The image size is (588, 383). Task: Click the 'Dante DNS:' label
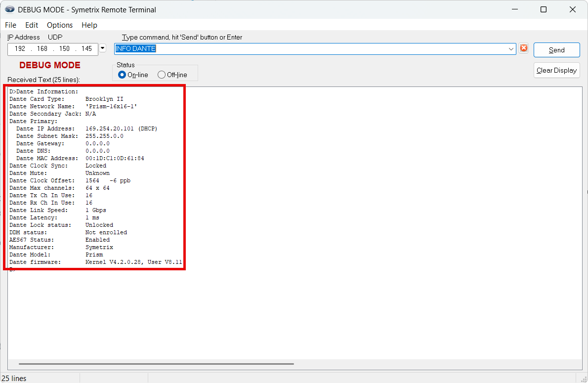pyautogui.click(x=34, y=151)
